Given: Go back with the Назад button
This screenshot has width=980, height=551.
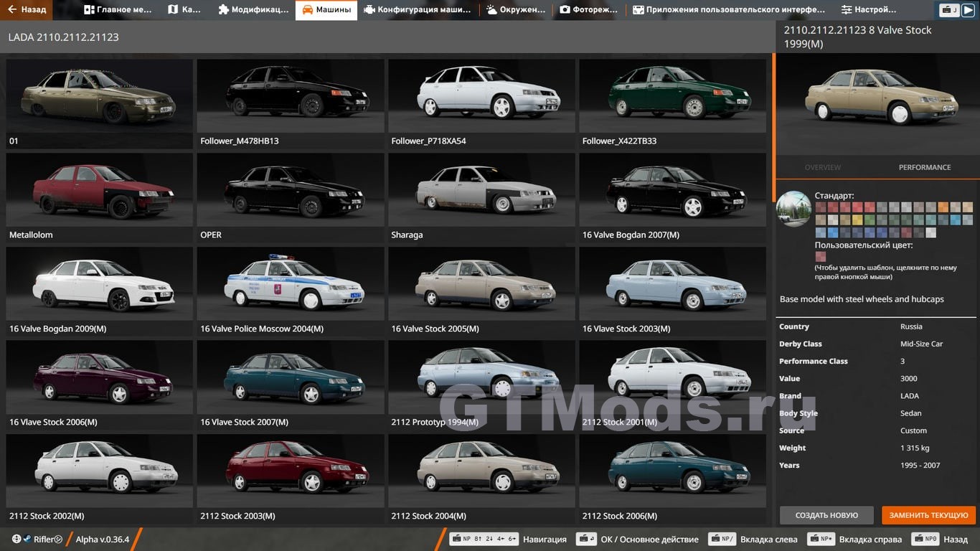Looking at the screenshot, I should 27,10.
